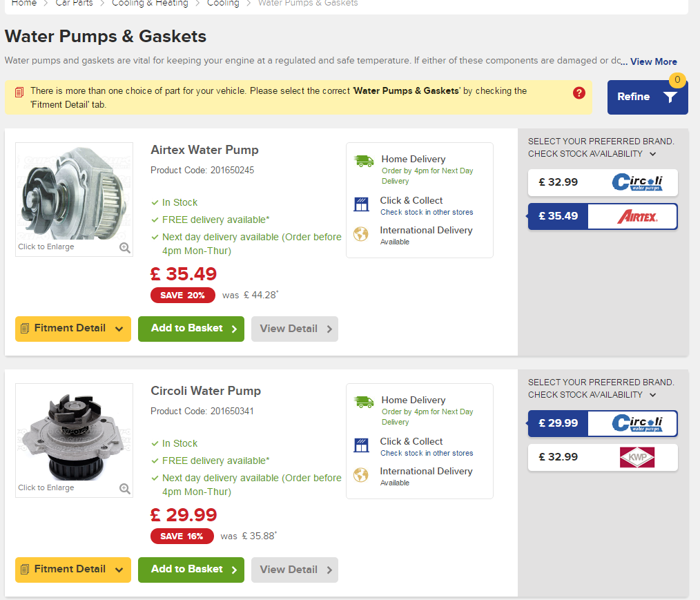Add Airtex Water Pump to basket

pos(191,329)
